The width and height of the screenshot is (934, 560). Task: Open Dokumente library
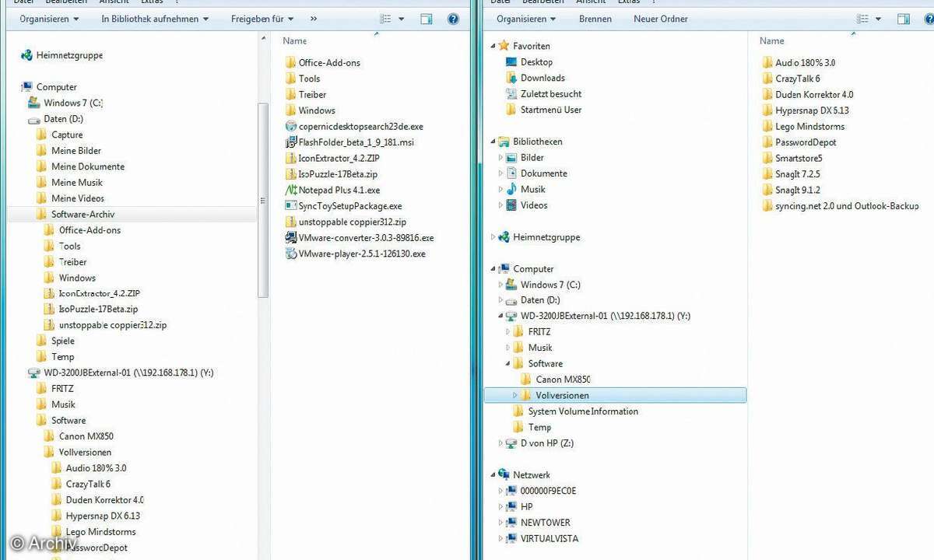coord(536,173)
